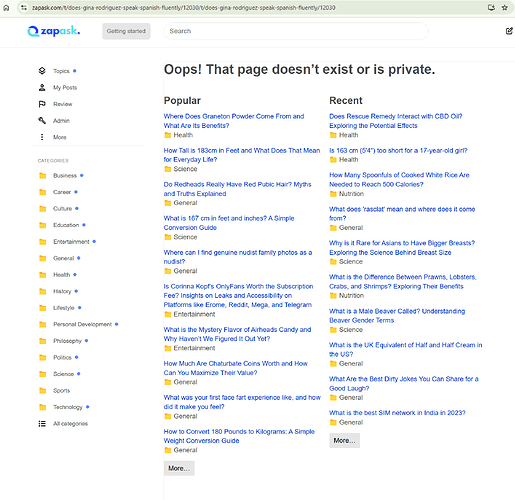Click the Entertainment folder icon in sidebar
This screenshot has height=500, width=515.
[43, 242]
